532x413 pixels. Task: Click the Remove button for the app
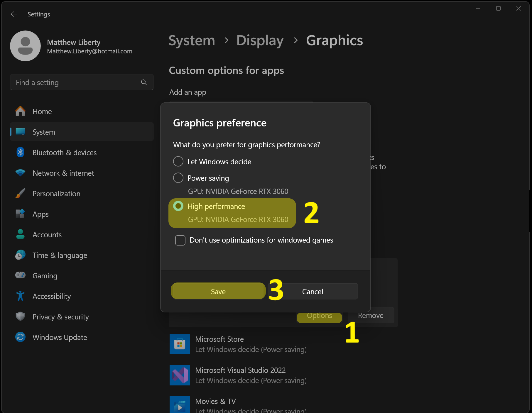[x=371, y=315]
